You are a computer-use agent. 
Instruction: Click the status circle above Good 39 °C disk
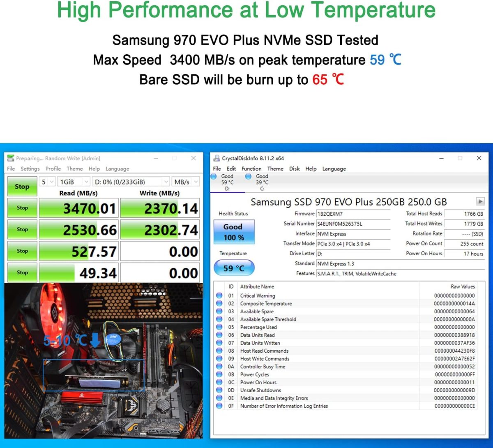[248, 176]
